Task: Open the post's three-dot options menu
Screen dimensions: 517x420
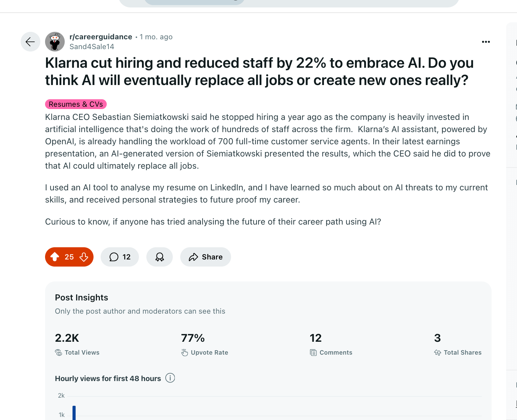Action: click(x=486, y=42)
